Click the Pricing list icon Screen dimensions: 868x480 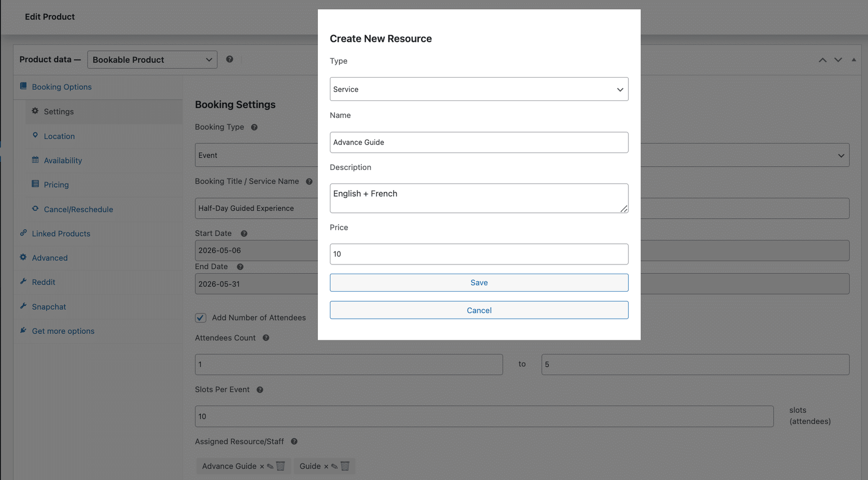[35, 184]
